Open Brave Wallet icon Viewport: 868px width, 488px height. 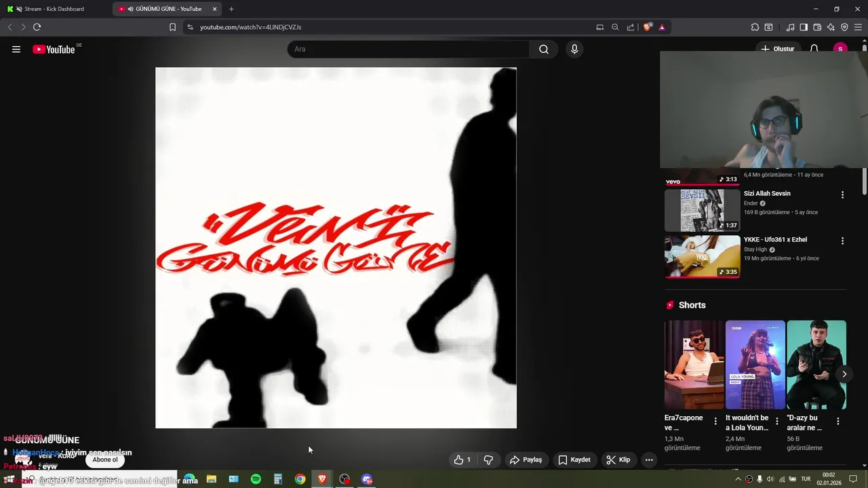click(x=817, y=27)
